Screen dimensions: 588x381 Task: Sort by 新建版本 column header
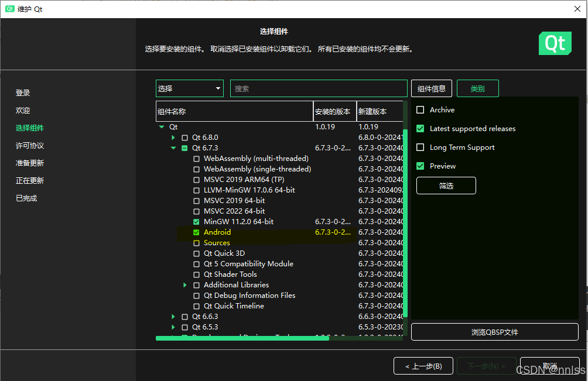[380, 111]
